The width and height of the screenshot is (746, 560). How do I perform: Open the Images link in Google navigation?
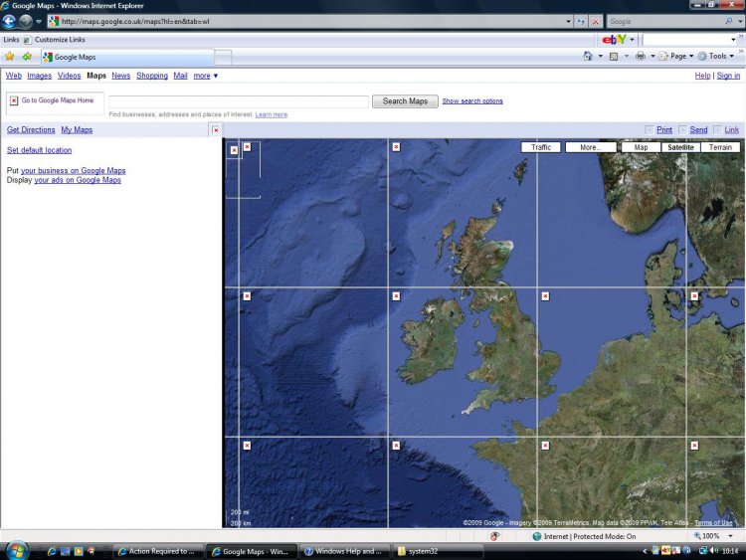(x=39, y=76)
